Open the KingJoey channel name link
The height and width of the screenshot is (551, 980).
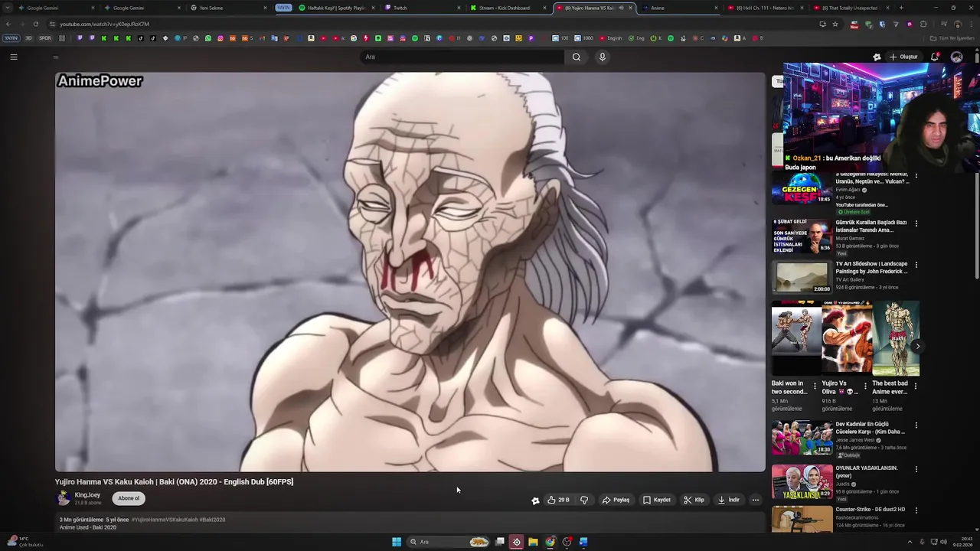(x=87, y=495)
